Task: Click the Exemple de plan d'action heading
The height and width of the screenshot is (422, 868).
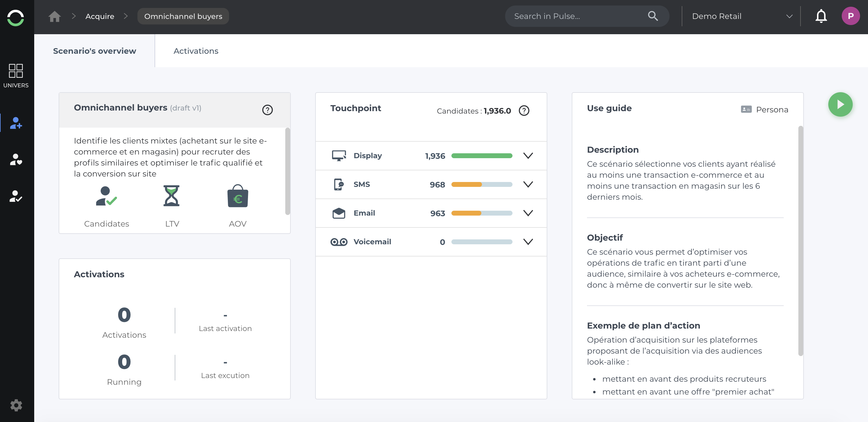Action: coord(643,325)
